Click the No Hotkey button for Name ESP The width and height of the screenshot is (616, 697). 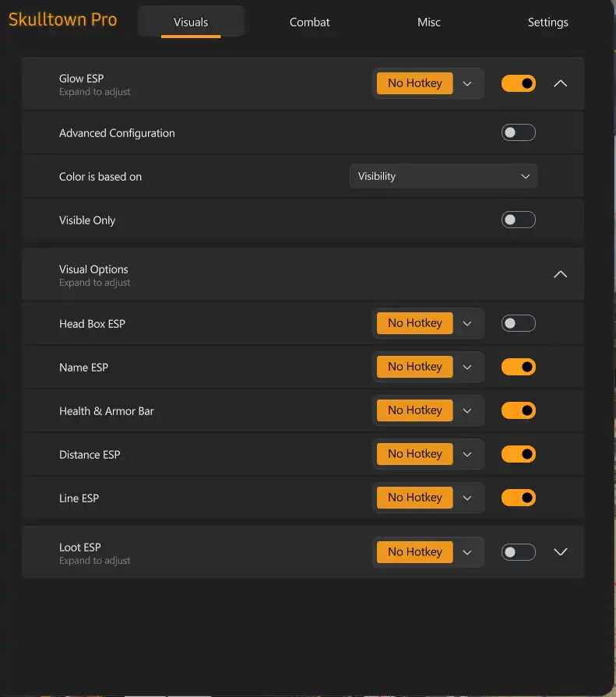click(414, 367)
